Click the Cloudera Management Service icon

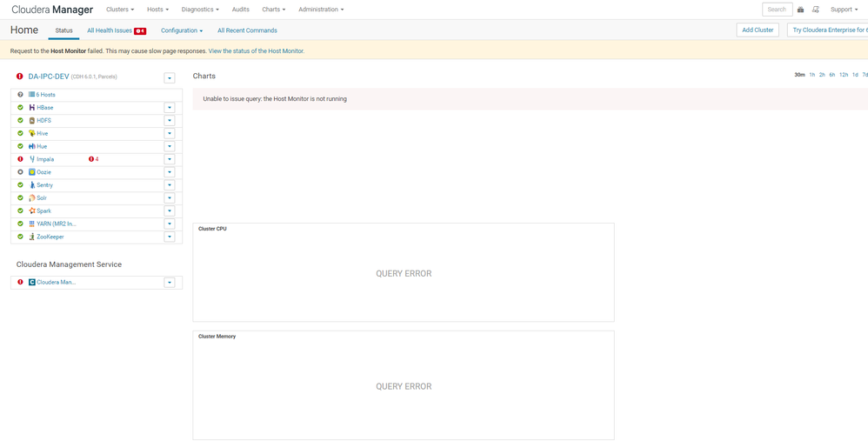pos(31,282)
